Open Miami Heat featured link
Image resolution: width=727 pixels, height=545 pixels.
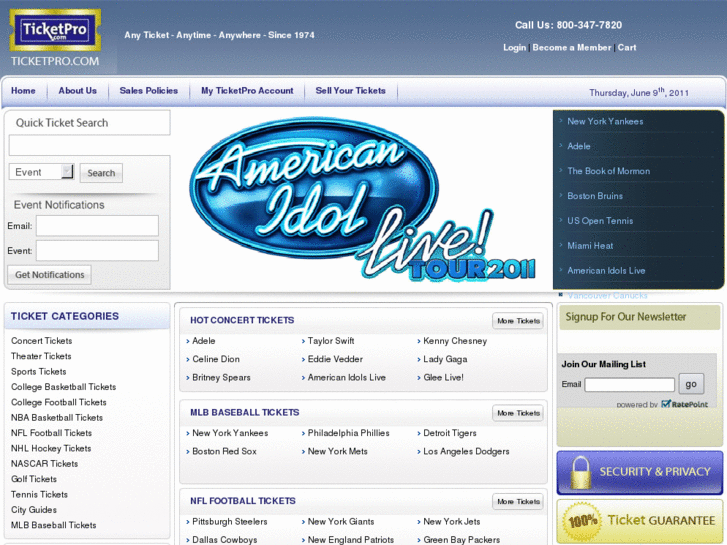tap(590, 246)
